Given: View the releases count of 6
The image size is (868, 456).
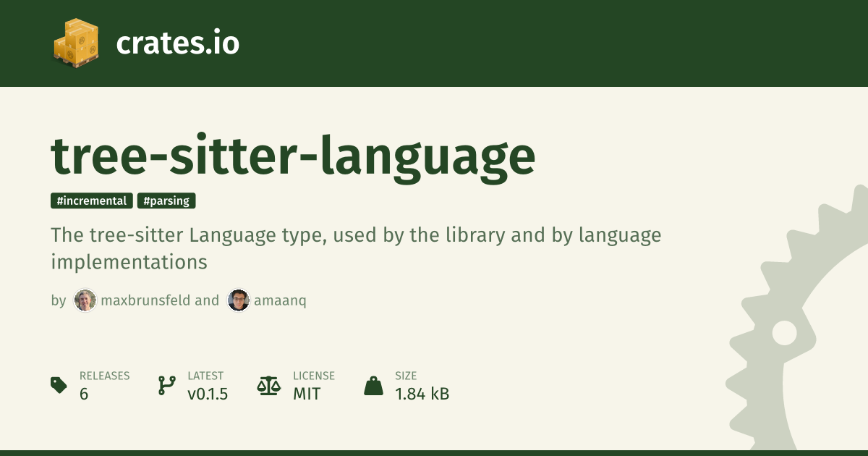Looking at the screenshot, I should 84,394.
